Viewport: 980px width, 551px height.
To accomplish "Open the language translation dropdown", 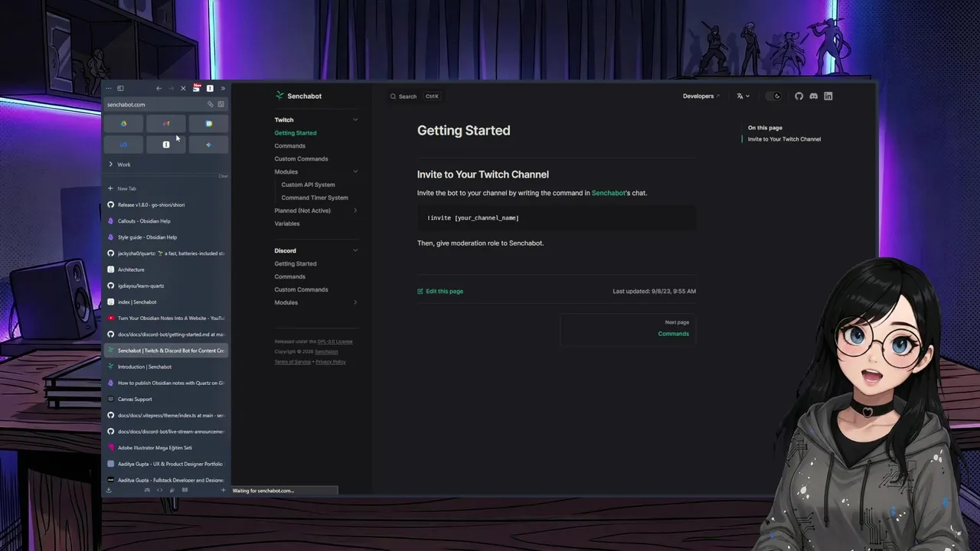I will coord(743,96).
